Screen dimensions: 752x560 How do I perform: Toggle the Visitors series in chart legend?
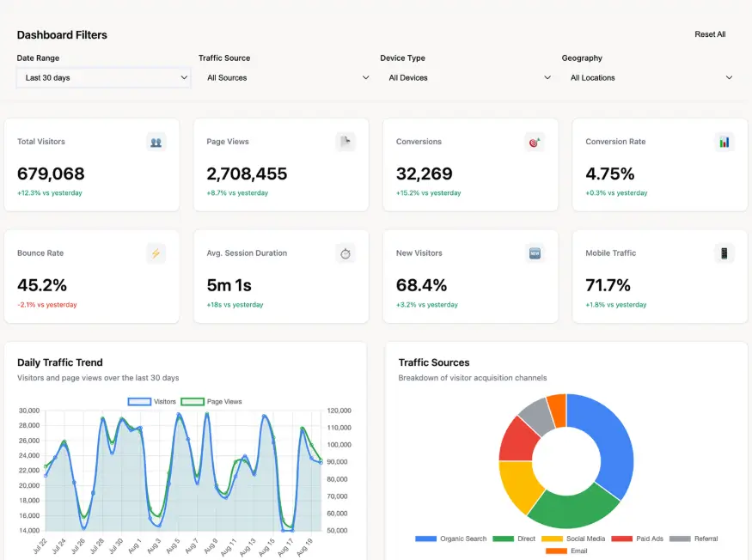click(x=152, y=401)
